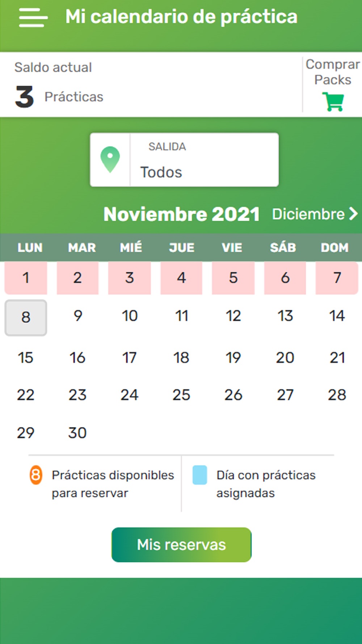Viewport: 362px width, 644px height.
Task: Select today, November 8
Action: 26,318
